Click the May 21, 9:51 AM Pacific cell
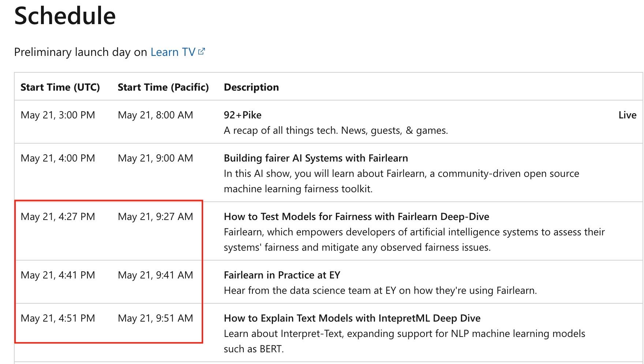Viewport: 644px width, 364px height. [155, 318]
